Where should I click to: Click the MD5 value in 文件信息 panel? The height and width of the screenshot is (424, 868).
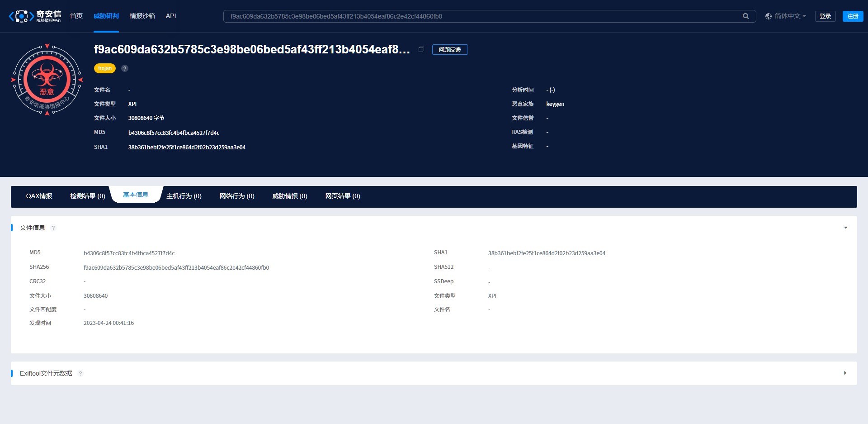129,253
